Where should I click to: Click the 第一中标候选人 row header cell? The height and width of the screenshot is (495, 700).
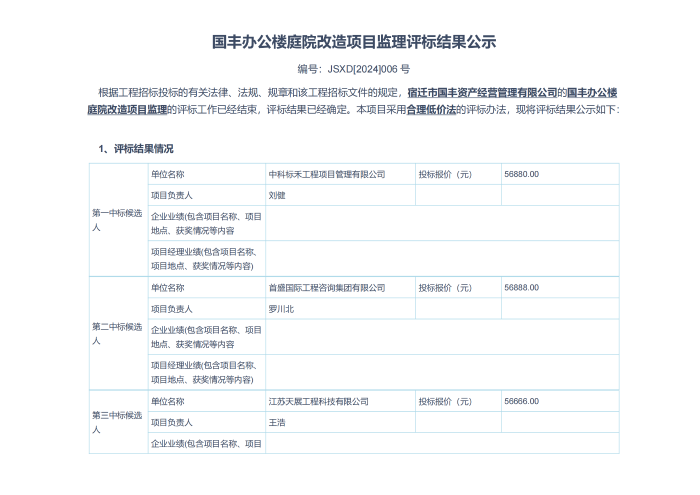coord(119,220)
